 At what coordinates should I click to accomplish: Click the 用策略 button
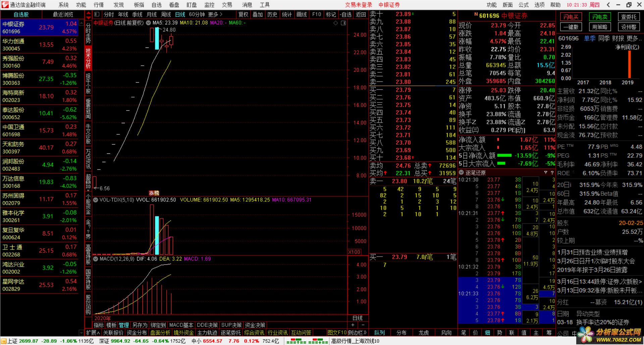(600, 27)
